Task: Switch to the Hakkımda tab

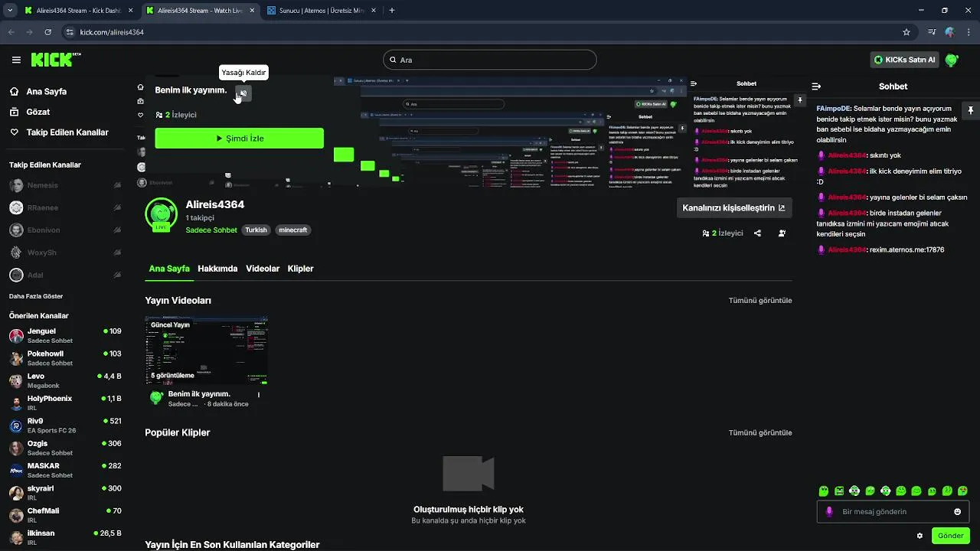Action: pos(217,269)
